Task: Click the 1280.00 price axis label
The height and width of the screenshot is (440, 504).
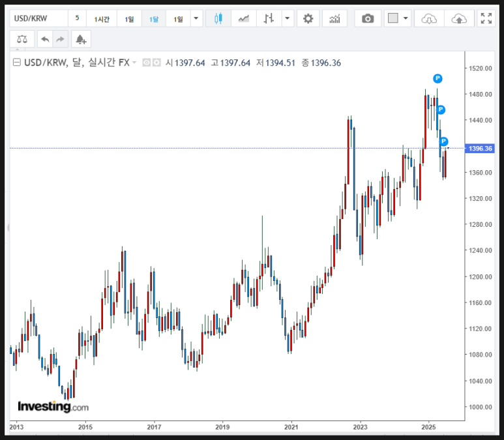Action: (481, 224)
